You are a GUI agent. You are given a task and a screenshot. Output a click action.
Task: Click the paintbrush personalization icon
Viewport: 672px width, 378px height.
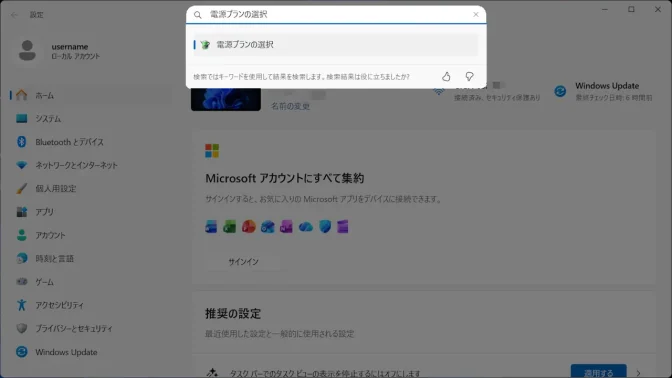[21, 188]
